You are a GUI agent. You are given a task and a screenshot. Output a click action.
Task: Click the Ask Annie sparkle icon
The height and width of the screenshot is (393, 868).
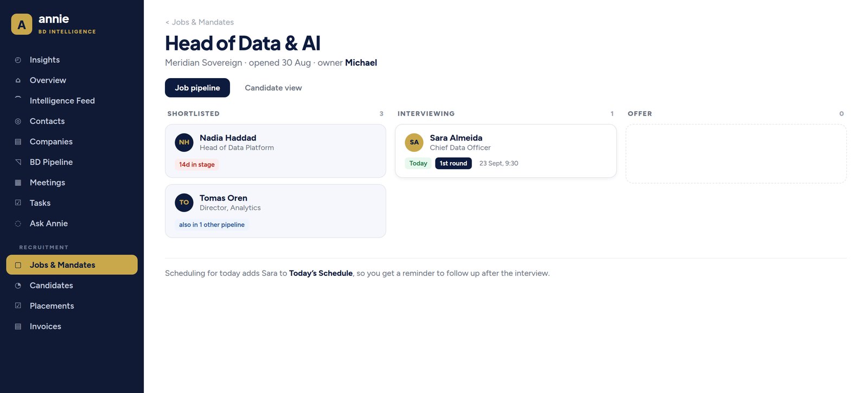18,224
